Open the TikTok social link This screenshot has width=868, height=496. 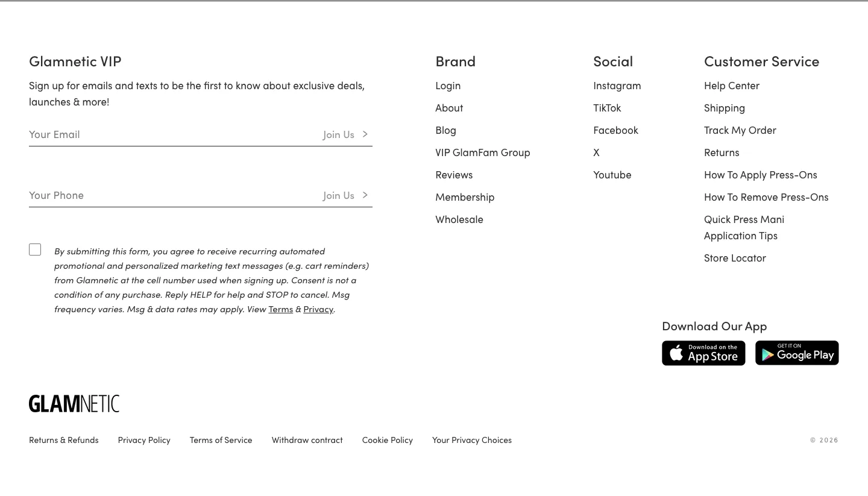(607, 108)
